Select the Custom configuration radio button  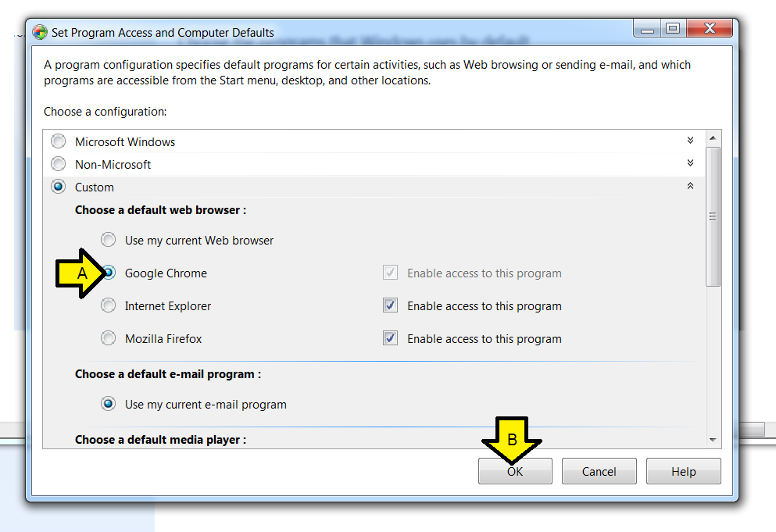(59, 187)
